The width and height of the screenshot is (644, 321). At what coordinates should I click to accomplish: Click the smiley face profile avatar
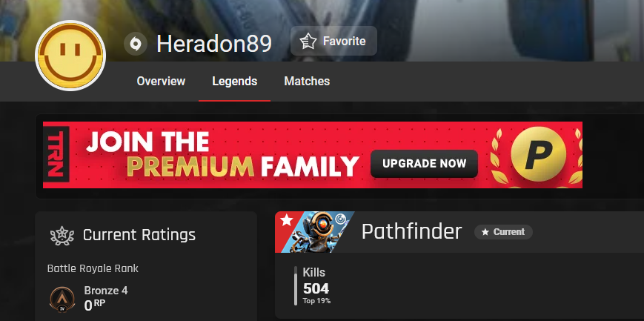[x=70, y=56]
